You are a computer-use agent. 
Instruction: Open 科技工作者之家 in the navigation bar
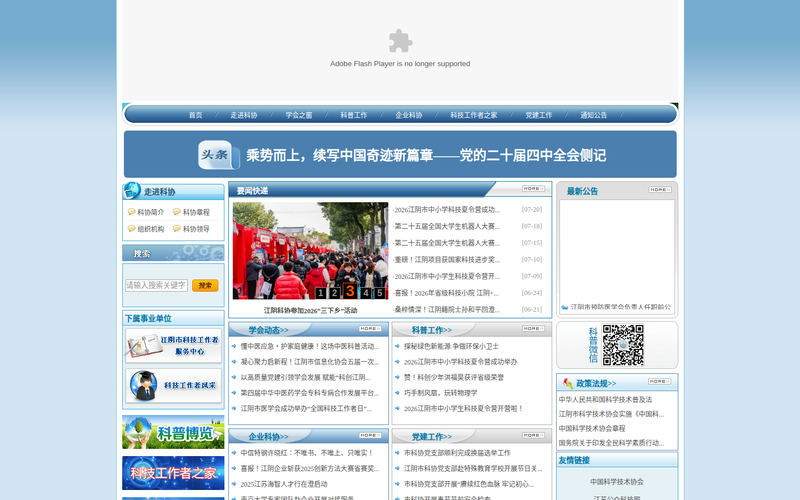pos(474,115)
